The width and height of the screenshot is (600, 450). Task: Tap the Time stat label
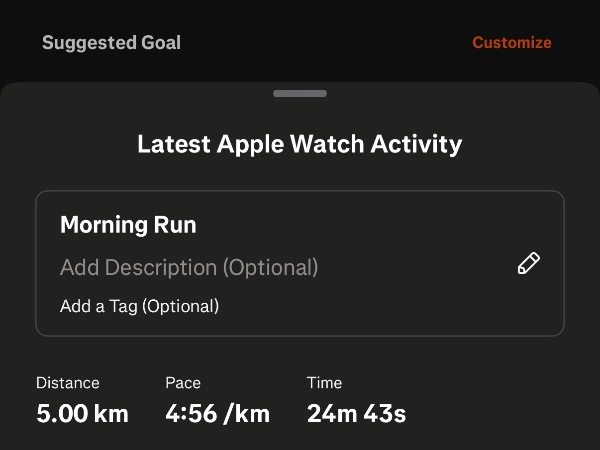[324, 383]
